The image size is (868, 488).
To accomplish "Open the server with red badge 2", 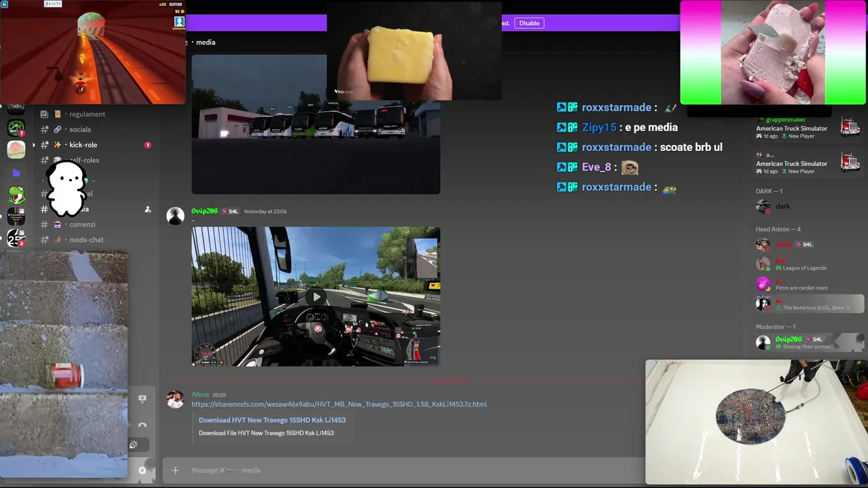I will [x=16, y=238].
